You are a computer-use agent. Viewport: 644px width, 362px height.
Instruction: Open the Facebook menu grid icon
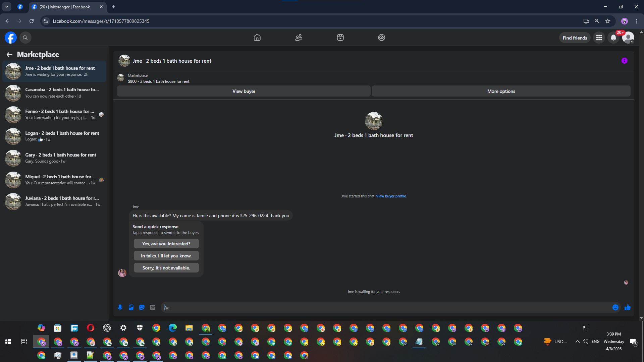[599, 38]
